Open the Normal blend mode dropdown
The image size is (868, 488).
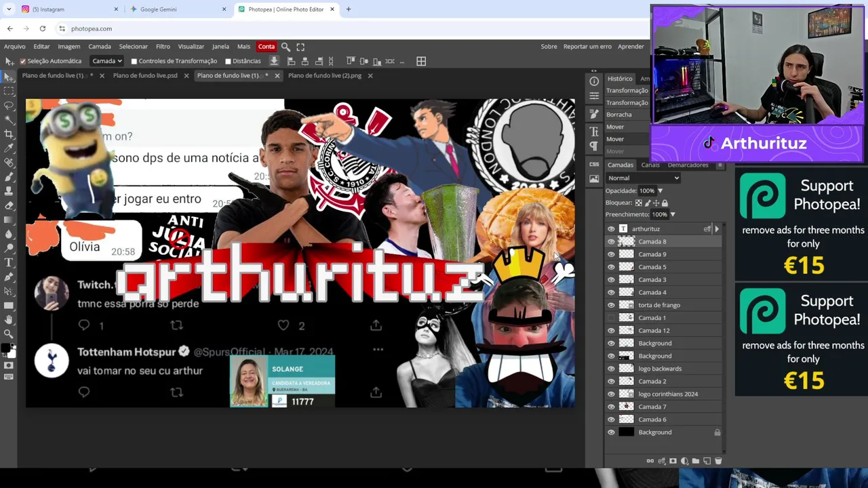(x=643, y=178)
